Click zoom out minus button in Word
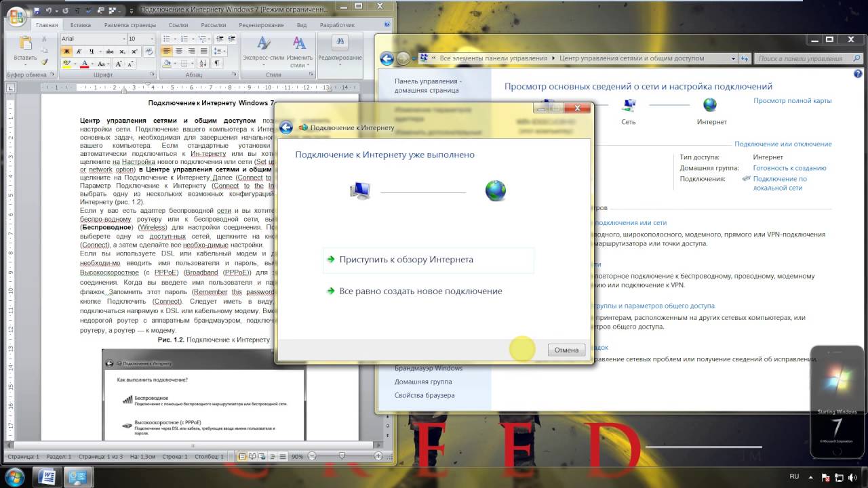The height and width of the screenshot is (488, 868). coord(312,456)
